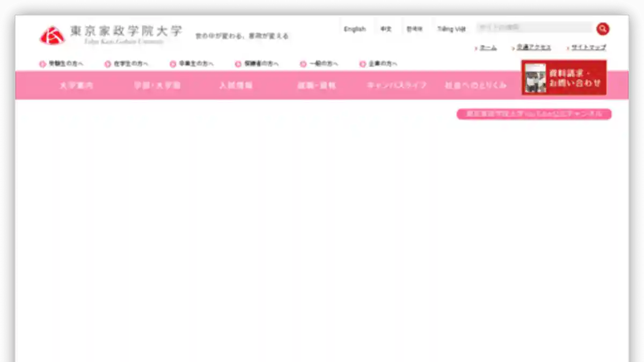Open the 大学案内 navigation menu

76,85
